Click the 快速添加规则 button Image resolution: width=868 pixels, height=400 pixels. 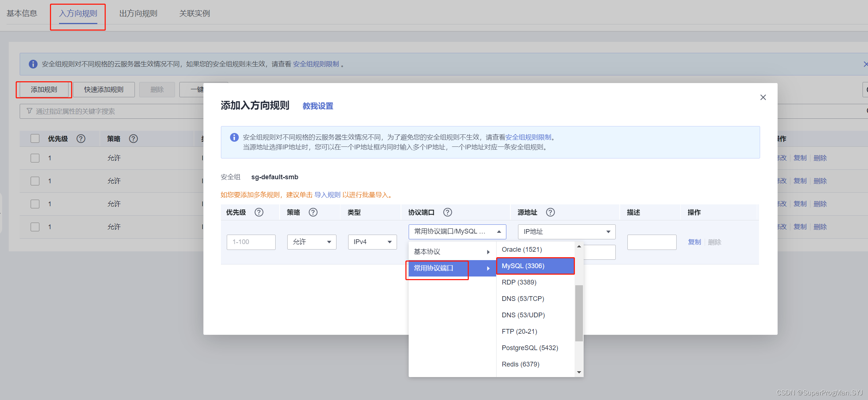point(104,90)
